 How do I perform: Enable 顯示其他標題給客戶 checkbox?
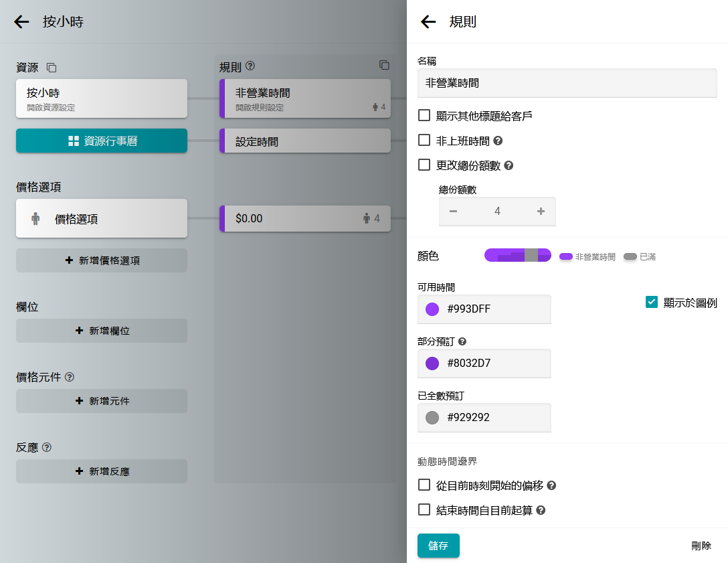click(x=424, y=115)
